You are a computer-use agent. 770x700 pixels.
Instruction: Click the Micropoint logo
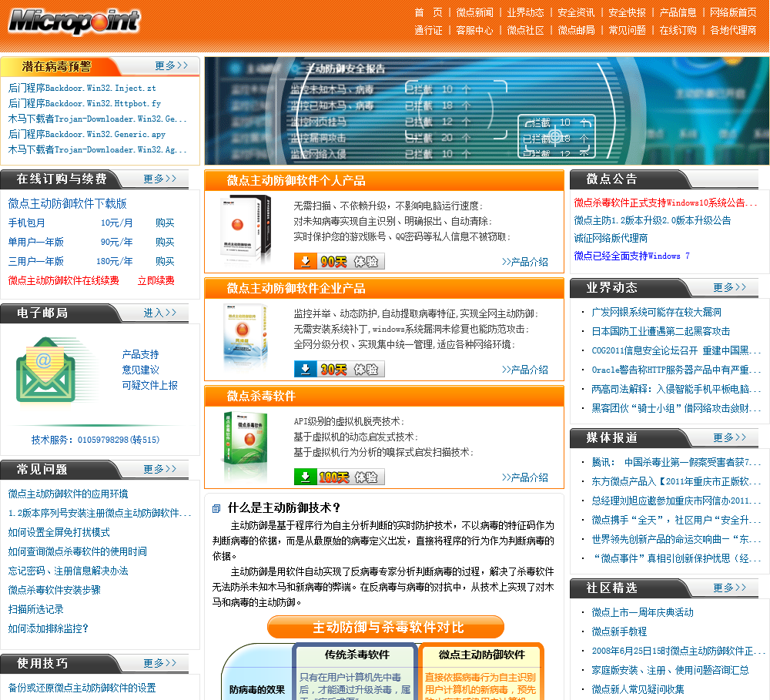point(74,21)
